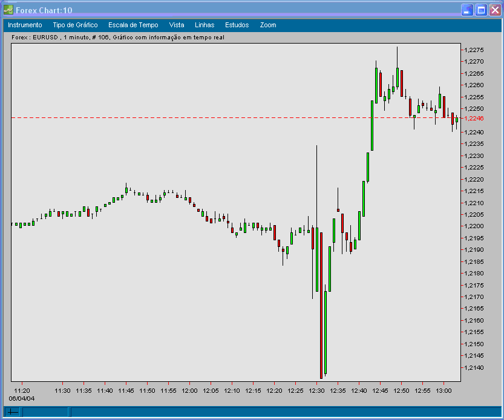Select the red dashed horizontal price line
The height and width of the screenshot is (420, 504).
tap(242, 118)
